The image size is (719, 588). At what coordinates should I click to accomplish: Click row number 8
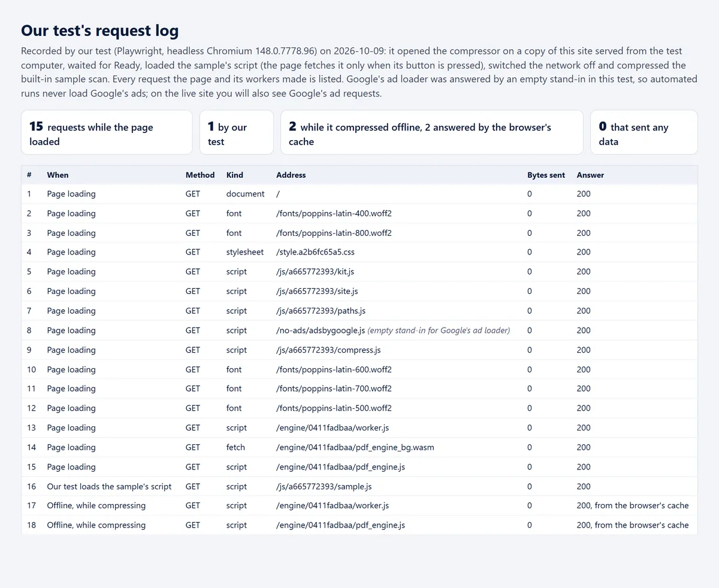pos(29,330)
